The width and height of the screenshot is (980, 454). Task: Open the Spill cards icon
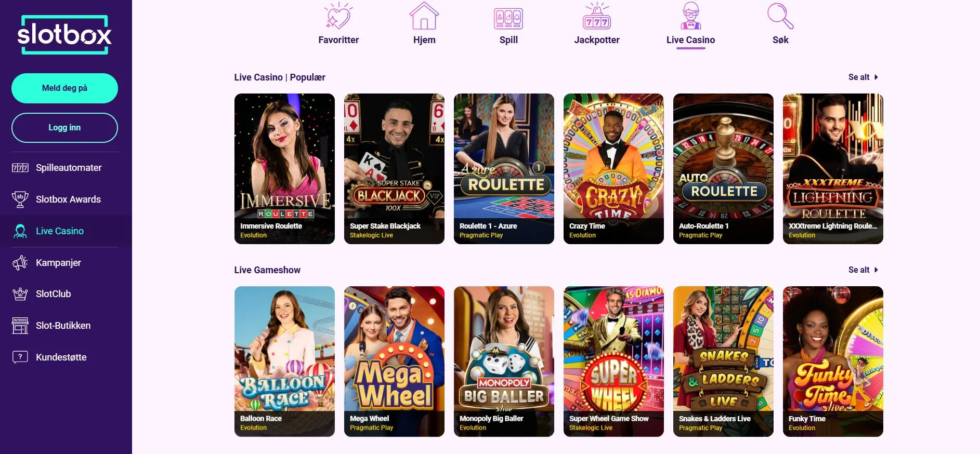coord(508,19)
